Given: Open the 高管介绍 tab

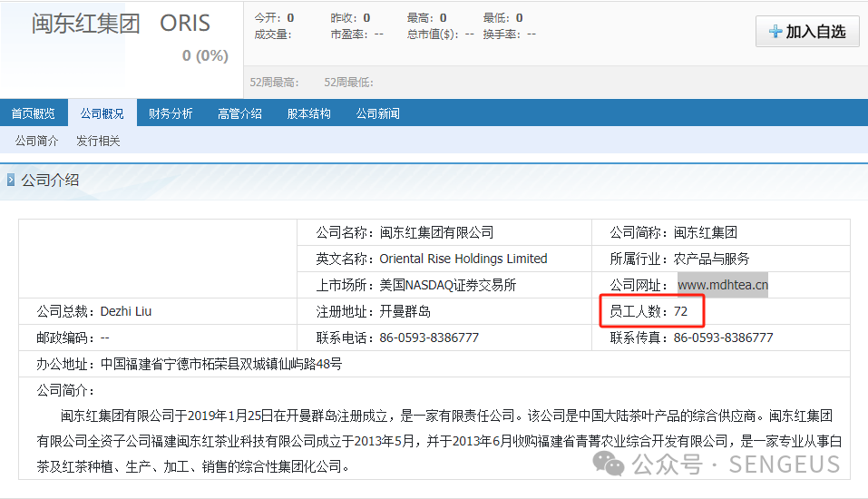Looking at the screenshot, I should (x=239, y=113).
